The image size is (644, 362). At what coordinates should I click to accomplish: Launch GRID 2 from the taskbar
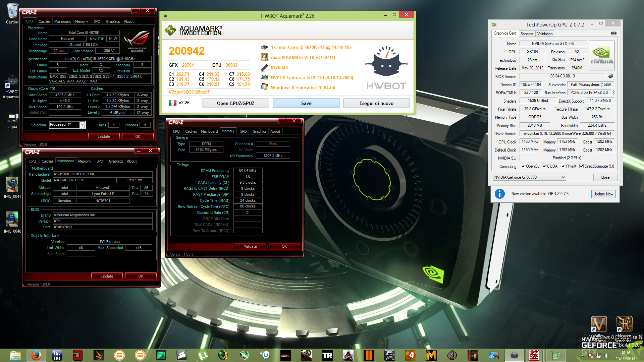pyautogui.click(x=285, y=355)
